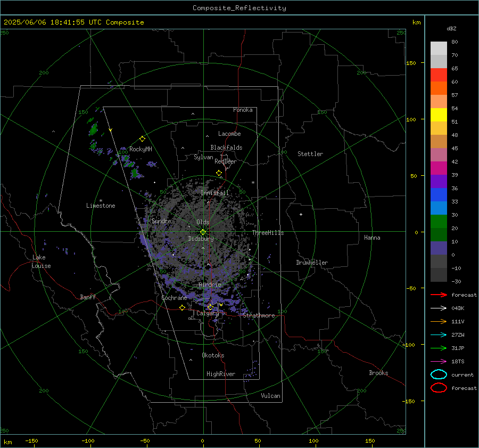Click the Cochrane label

coord(174,298)
